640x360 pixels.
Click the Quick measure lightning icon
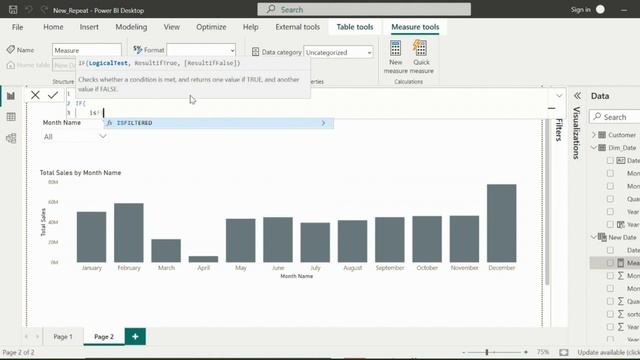pyautogui.click(x=420, y=48)
